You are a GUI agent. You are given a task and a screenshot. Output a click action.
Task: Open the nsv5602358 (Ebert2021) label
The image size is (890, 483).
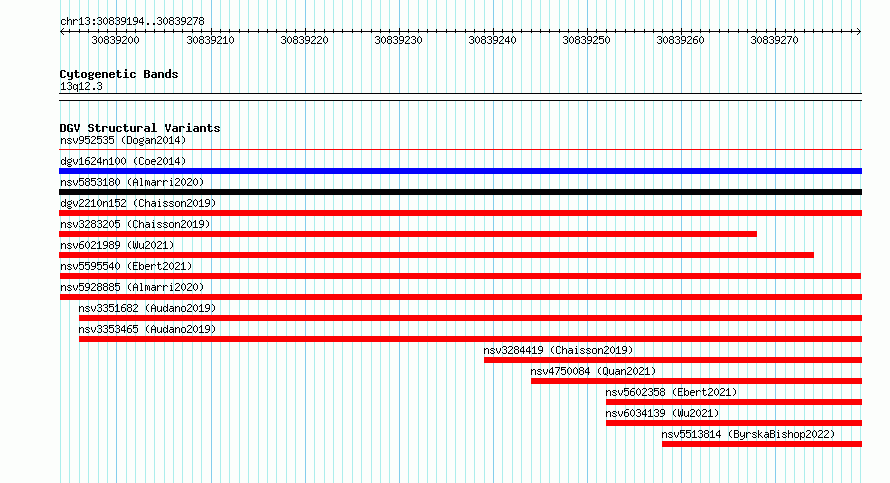pos(671,392)
